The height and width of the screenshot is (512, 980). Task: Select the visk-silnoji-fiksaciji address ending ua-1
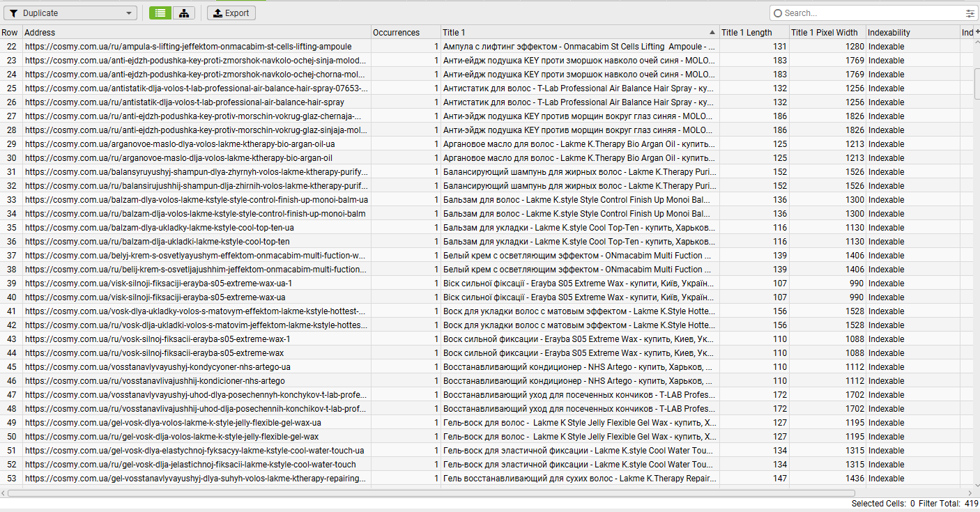pyautogui.click(x=197, y=284)
